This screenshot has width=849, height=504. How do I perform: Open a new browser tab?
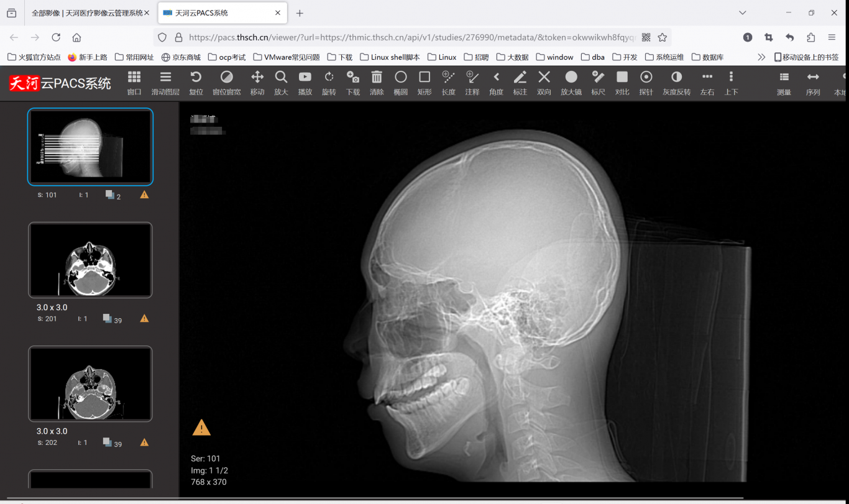[x=300, y=13]
